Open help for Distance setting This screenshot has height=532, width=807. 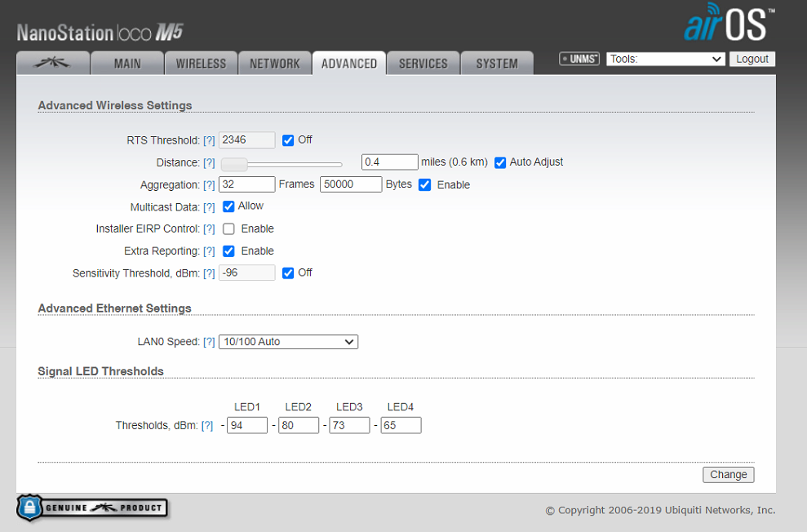(209, 162)
